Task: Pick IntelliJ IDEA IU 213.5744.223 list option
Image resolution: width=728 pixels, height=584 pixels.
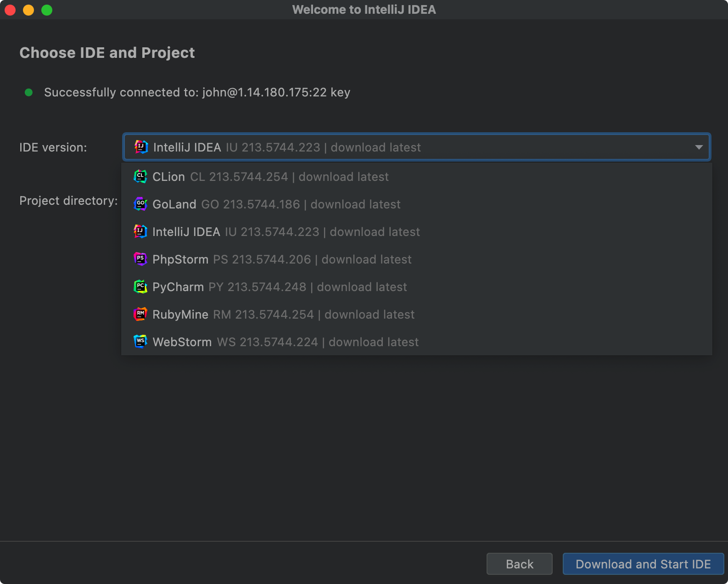Action: pos(417,232)
